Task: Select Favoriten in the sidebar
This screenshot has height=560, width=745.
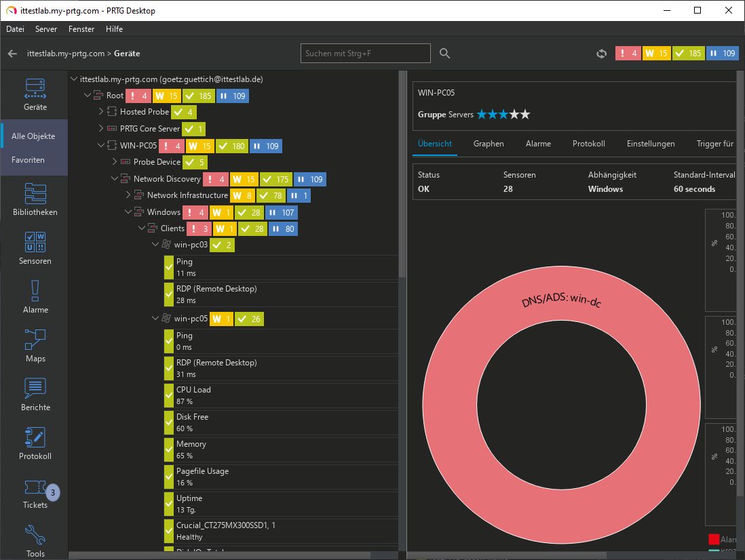Action: click(28, 160)
